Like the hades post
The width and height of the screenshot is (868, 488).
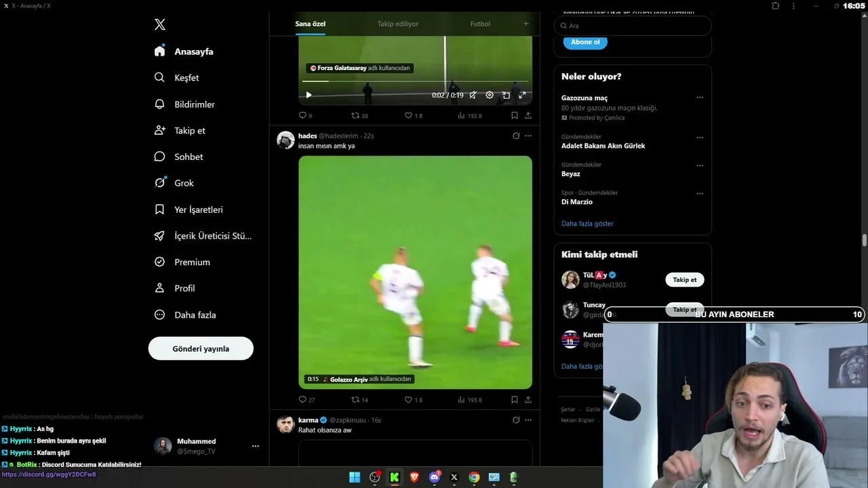coord(413,400)
